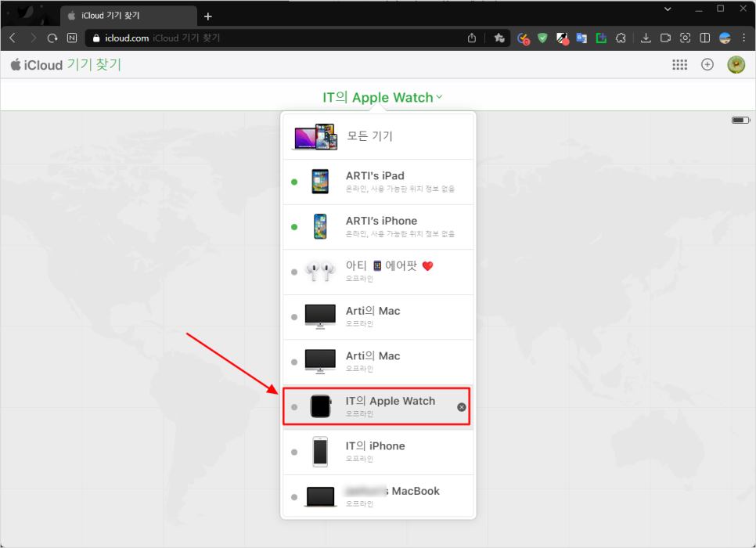Open the browser three-dot menu
This screenshot has height=548, width=756.
pos(744,38)
